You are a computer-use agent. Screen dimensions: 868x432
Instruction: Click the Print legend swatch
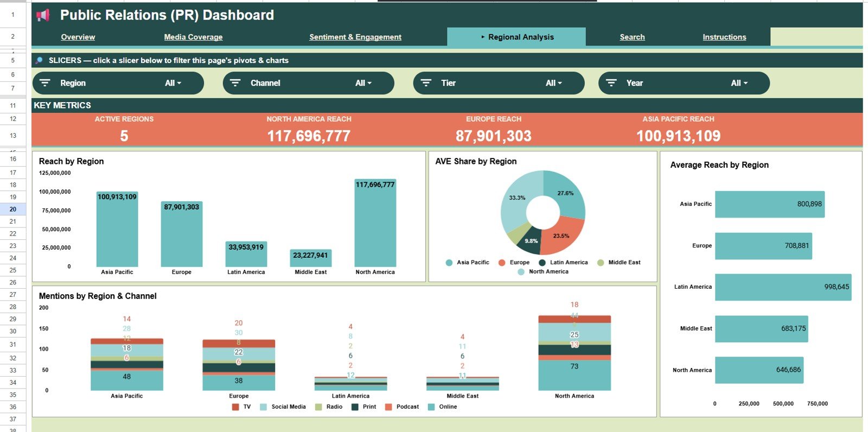click(355, 407)
